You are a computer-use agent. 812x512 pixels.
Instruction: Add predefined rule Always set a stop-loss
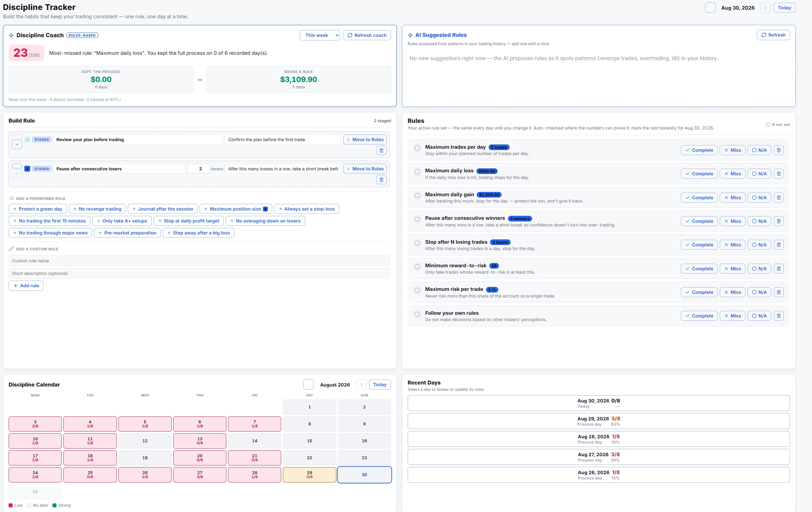pos(306,209)
